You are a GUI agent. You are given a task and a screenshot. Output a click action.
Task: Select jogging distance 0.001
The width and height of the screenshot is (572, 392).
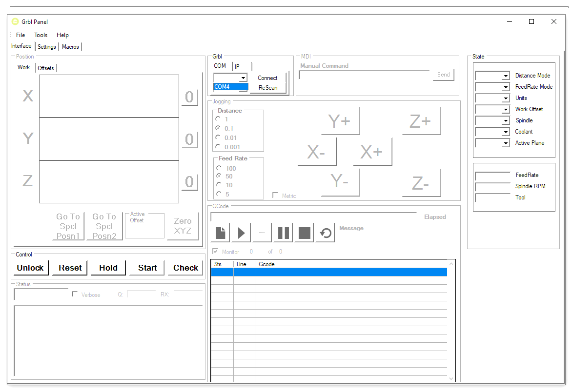(x=218, y=146)
